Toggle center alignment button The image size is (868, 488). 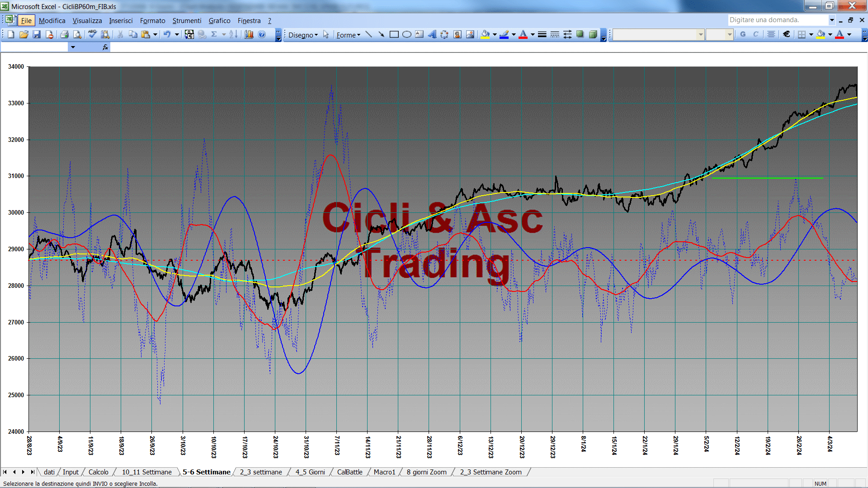771,34
